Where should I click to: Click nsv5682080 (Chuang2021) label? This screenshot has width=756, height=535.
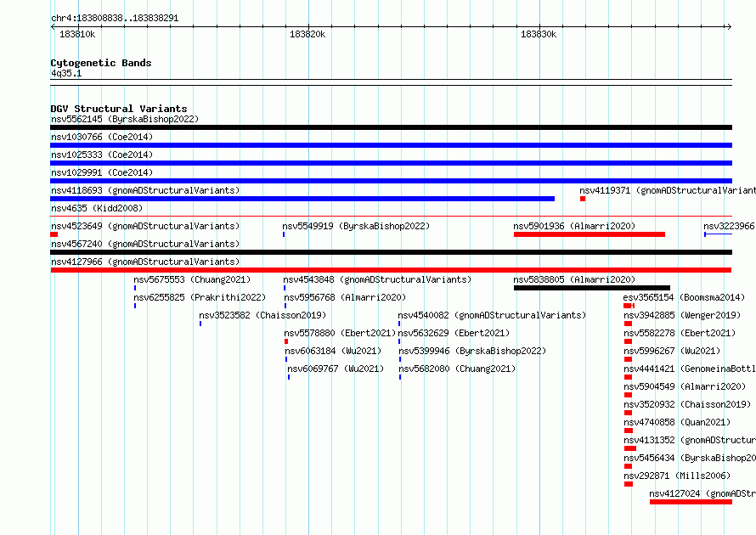[457, 369]
